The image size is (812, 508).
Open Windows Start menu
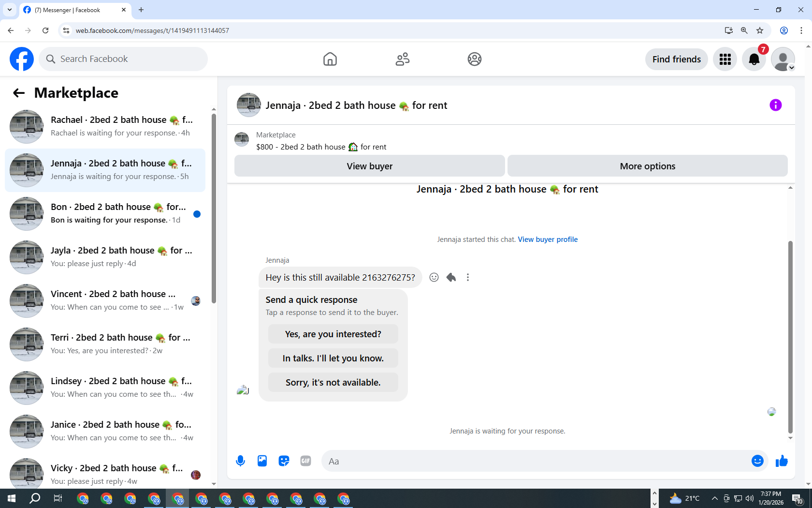tap(12, 498)
